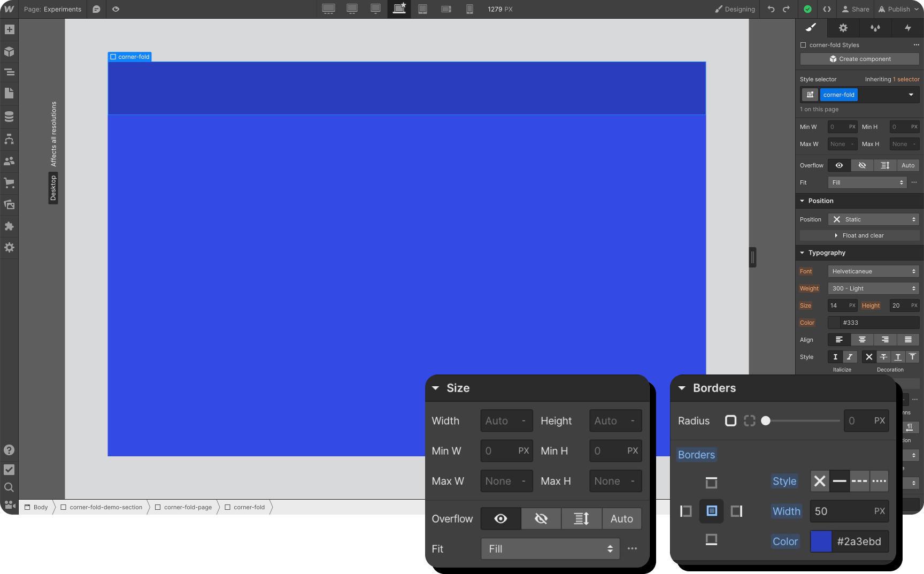Open the Assets panel

click(x=9, y=204)
